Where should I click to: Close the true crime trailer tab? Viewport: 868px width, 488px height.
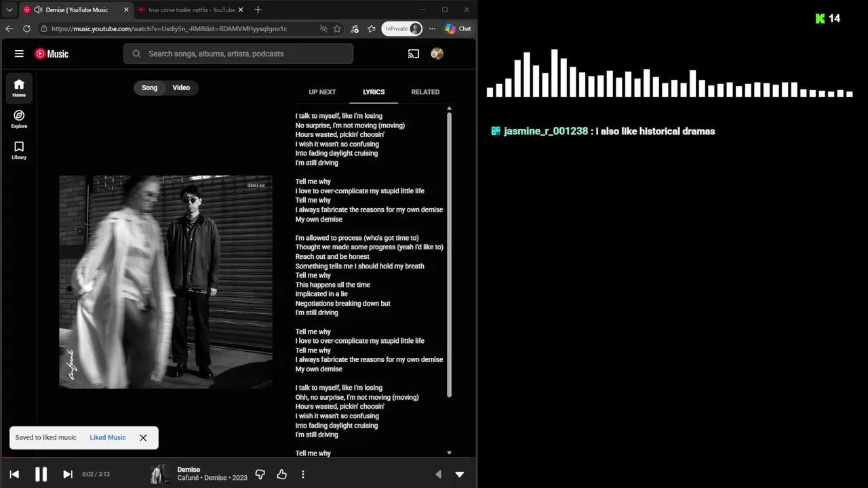241,9
